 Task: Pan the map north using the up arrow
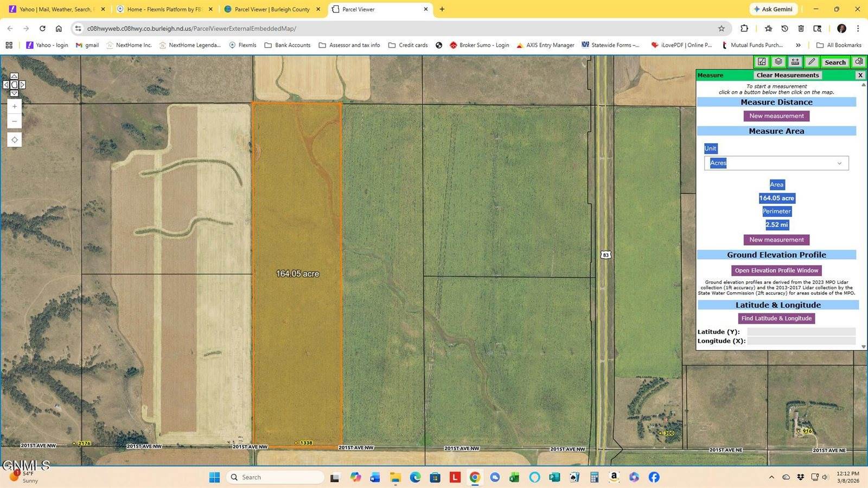[14, 76]
